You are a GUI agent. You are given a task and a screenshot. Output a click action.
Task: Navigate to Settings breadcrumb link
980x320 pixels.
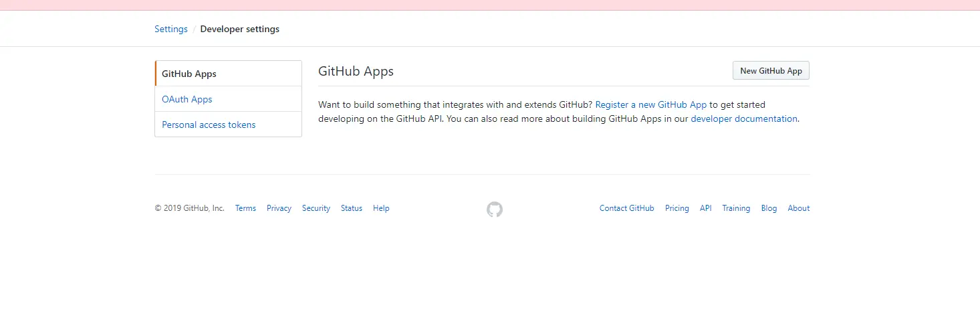(171, 29)
